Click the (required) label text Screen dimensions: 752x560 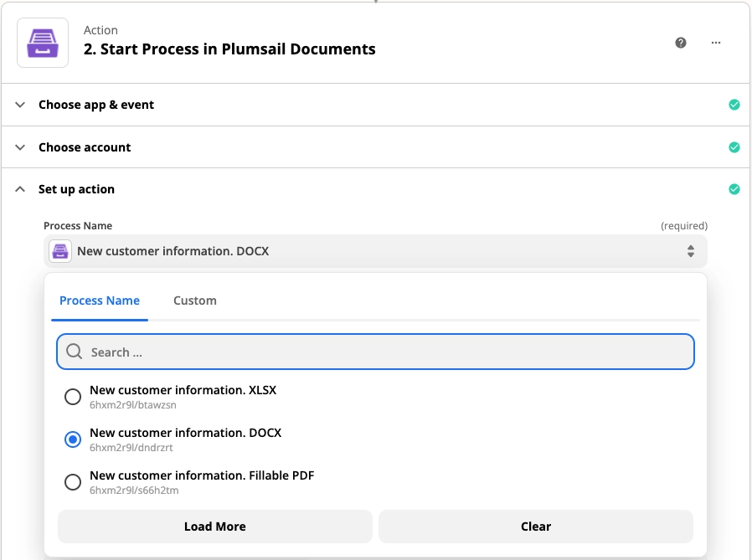[684, 225]
